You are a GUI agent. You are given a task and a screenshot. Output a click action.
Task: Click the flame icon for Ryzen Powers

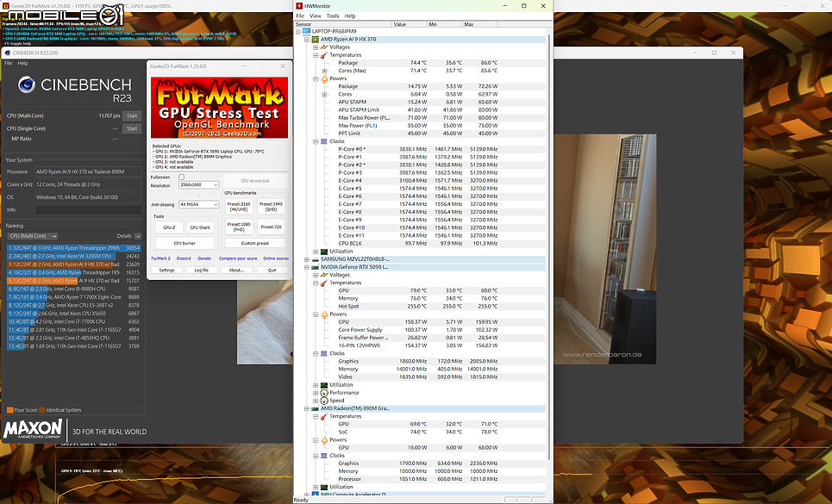point(323,78)
